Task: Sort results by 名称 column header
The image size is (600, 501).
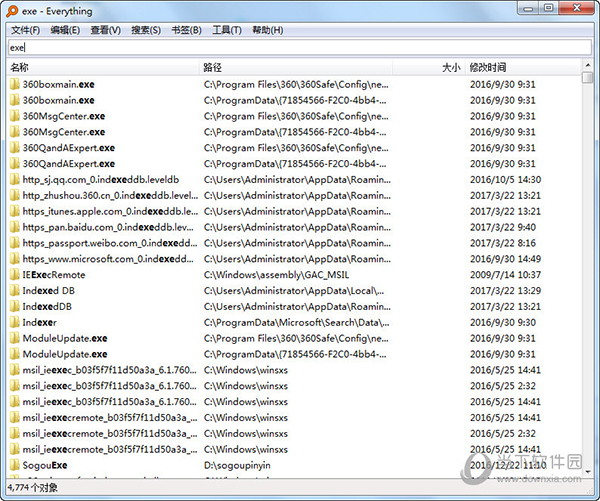Action: click(x=20, y=68)
